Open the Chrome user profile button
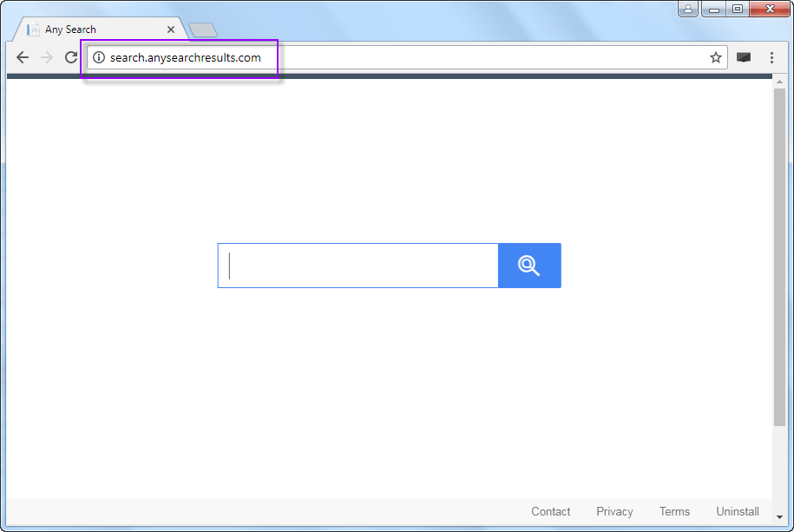 click(688, 10)
